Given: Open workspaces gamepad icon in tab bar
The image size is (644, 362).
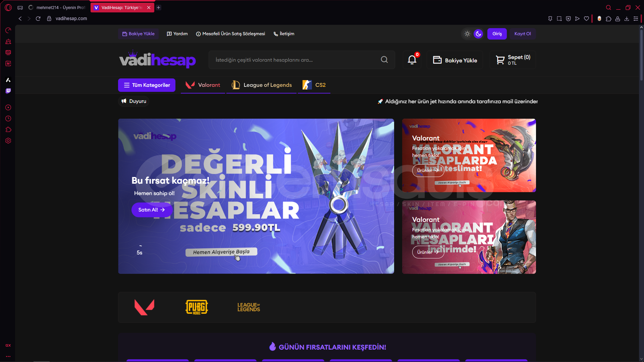Looking at the screenshot, I should (x=20, y=7).
